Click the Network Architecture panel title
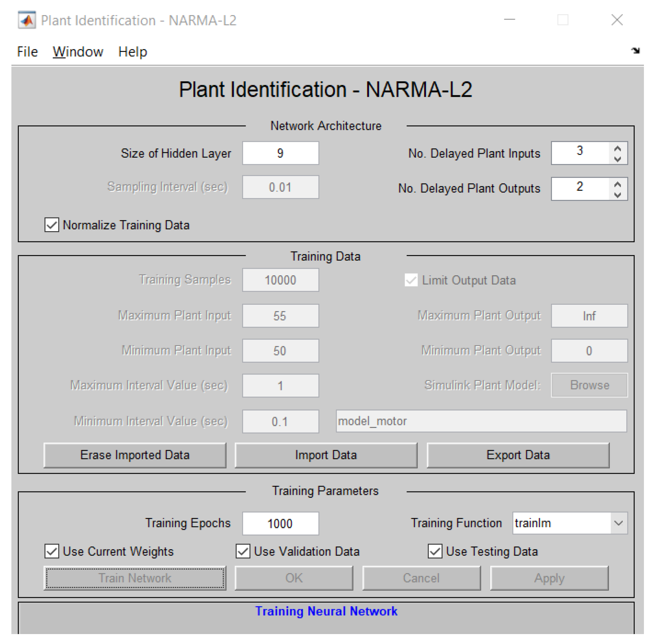Viewport: 652px width, 644px height. (326, 126)
